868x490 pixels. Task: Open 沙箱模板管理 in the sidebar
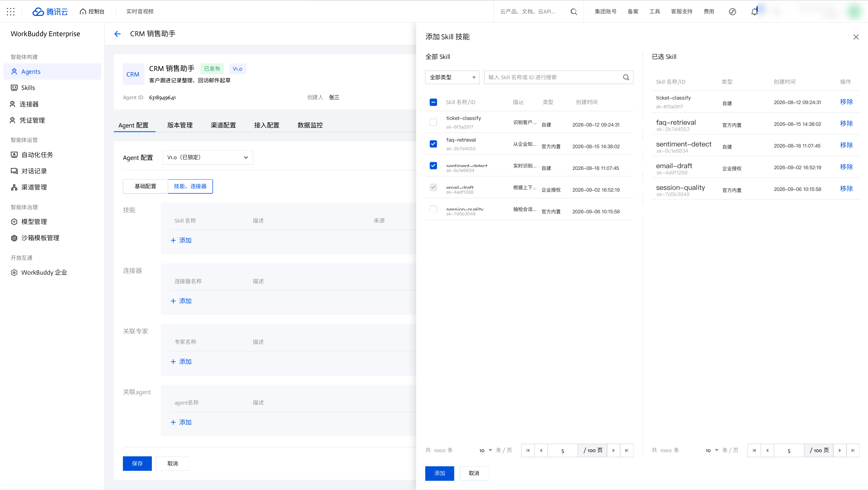pos(52,238)
